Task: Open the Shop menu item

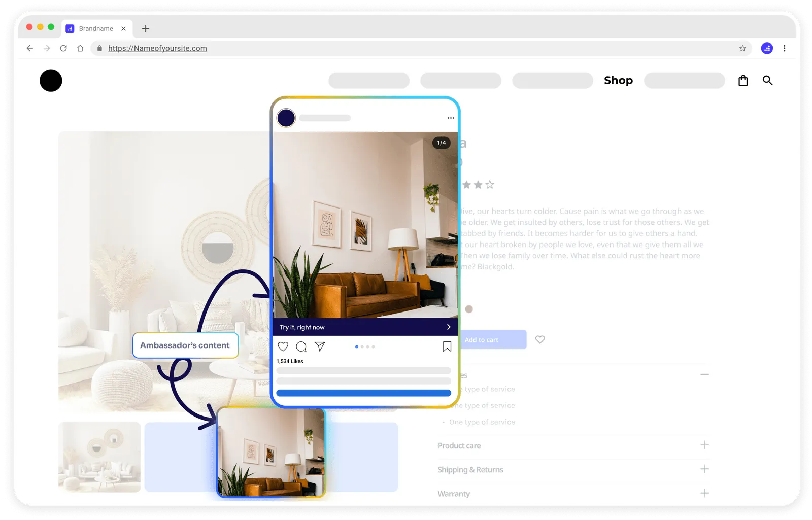Action: (x=618, y=80)
